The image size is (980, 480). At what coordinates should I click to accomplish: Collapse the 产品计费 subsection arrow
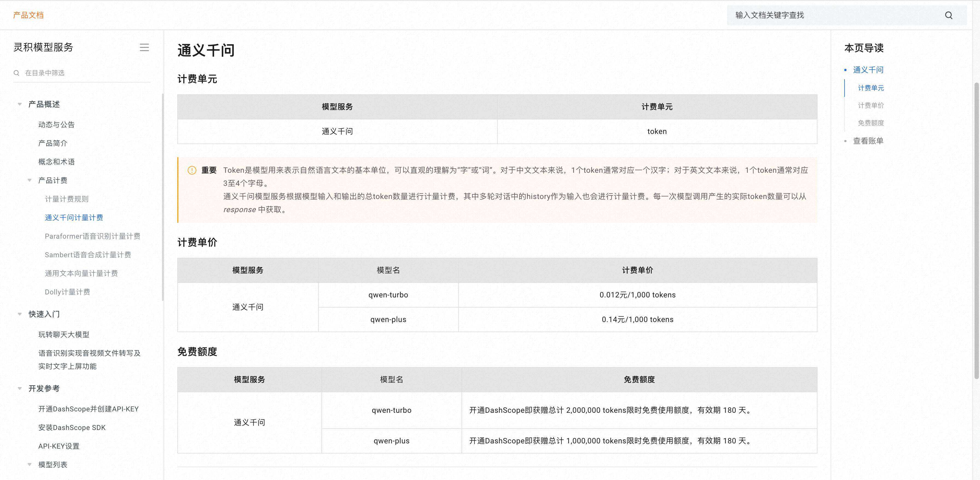(x=30, y=180)
